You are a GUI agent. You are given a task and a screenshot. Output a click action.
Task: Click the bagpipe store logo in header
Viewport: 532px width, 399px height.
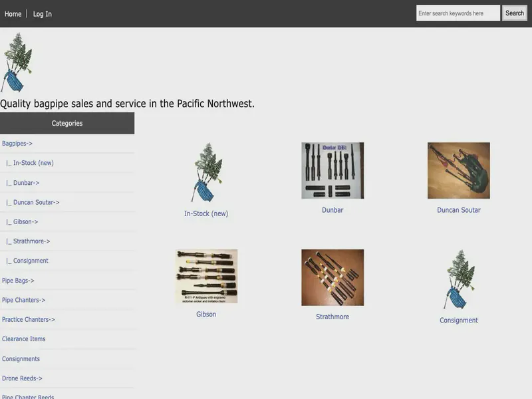click(x=17, y=62)
